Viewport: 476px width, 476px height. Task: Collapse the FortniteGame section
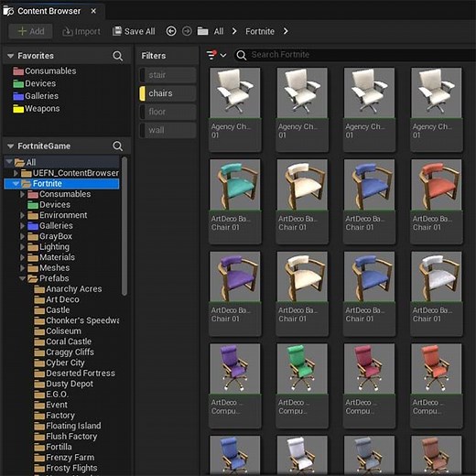[10, 146]
